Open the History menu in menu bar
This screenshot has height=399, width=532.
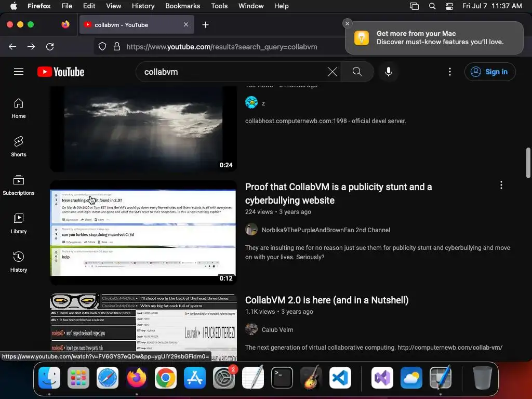[143, 6]
